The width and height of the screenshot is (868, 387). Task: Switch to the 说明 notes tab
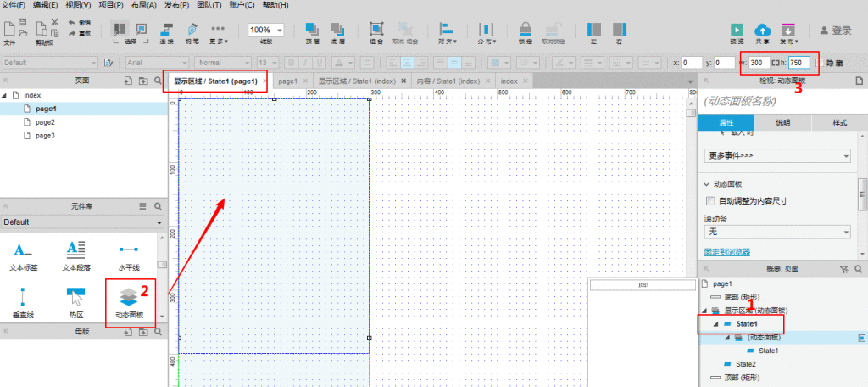[782, 123]
